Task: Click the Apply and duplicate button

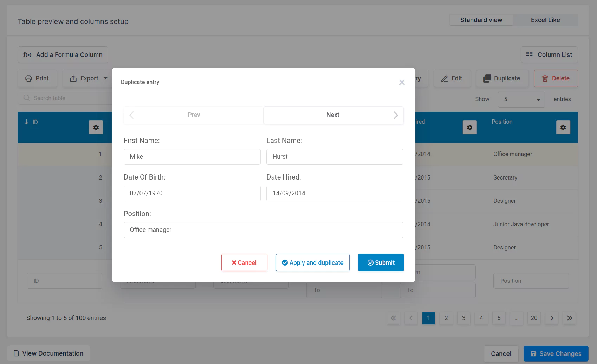Action: (x=312, y=262)
